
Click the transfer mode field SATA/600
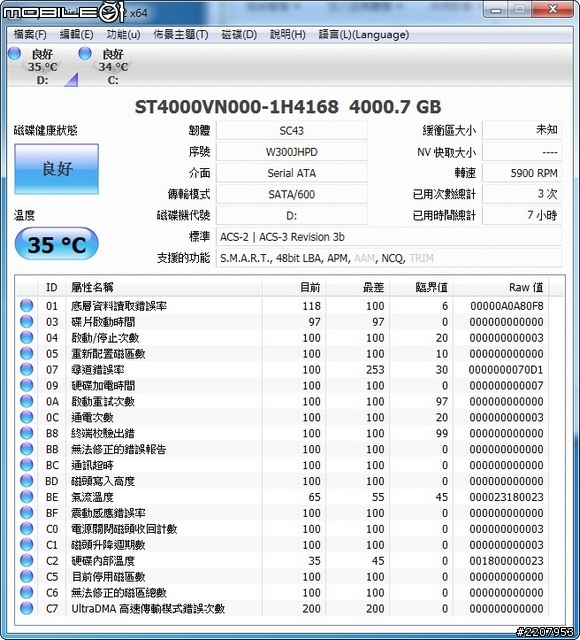click(291, 194)
